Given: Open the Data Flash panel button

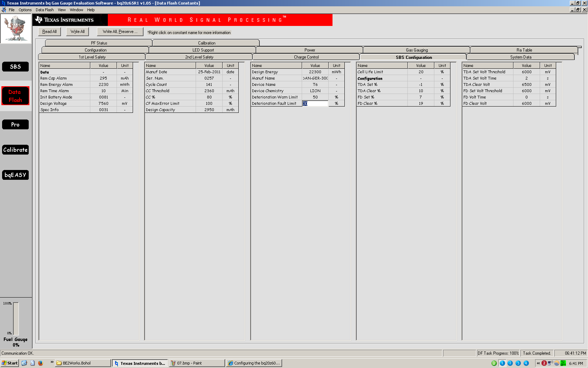Looking at the screenshot, I should pyautogui.click(x=15, y=96).
